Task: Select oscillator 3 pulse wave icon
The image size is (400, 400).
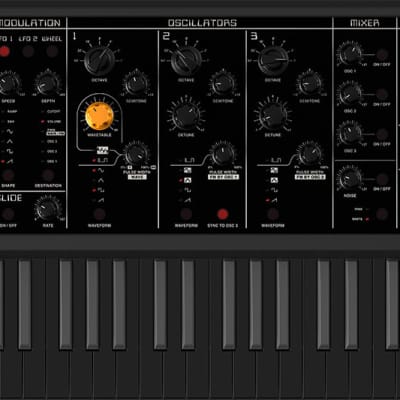Action: tap(276, 160)
